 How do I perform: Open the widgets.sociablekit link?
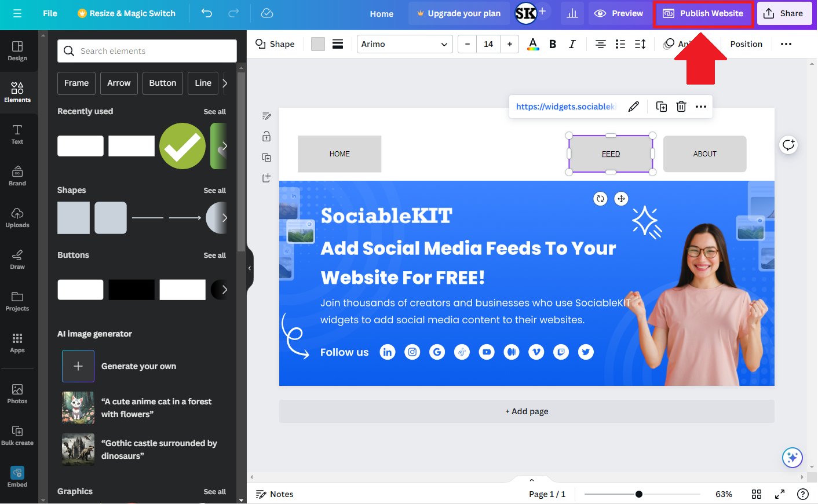[565, 107]
